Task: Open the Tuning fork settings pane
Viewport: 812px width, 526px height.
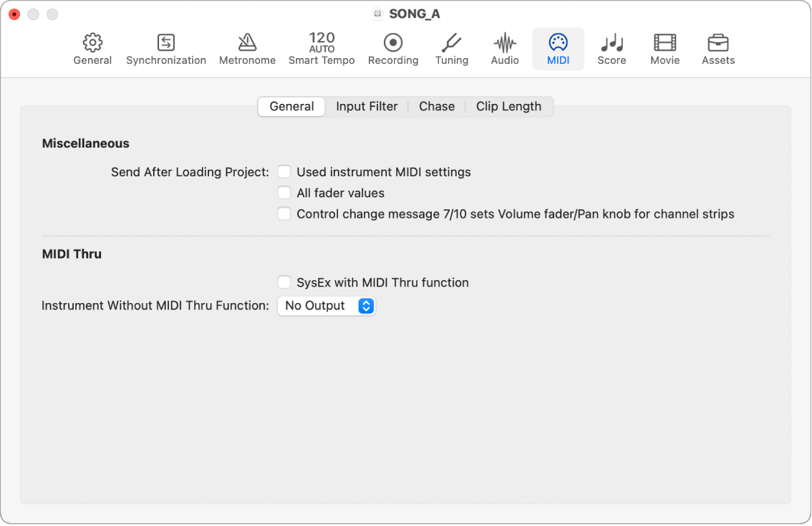Action: tap(452, 49)
